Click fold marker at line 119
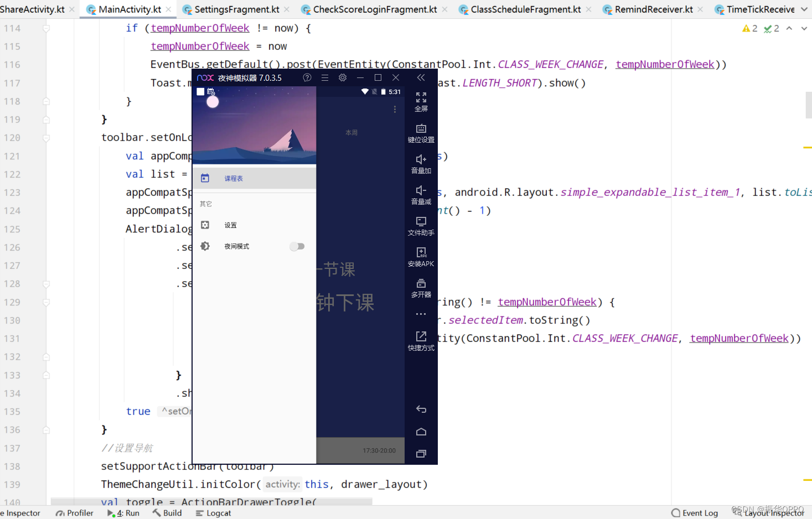The image size is (812, 519). pyautogui.click(x=46, y=120)
